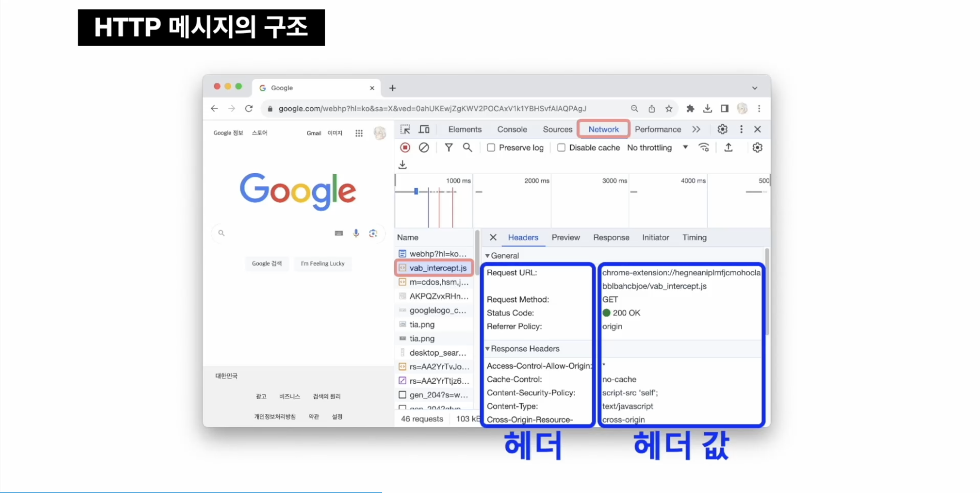
Task: Collapse the General section
Action: click(487, 255)
